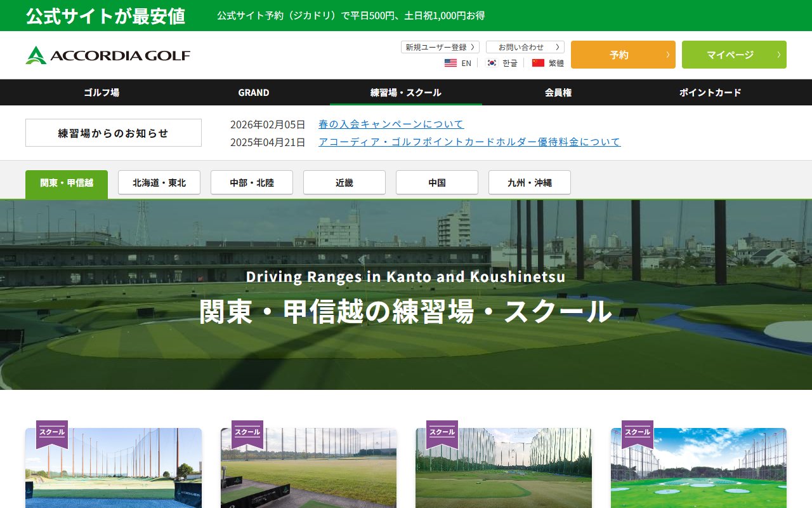
Task: Open the second driving range thumbnail
Action: pyautogui.click(x=308, y=470)
